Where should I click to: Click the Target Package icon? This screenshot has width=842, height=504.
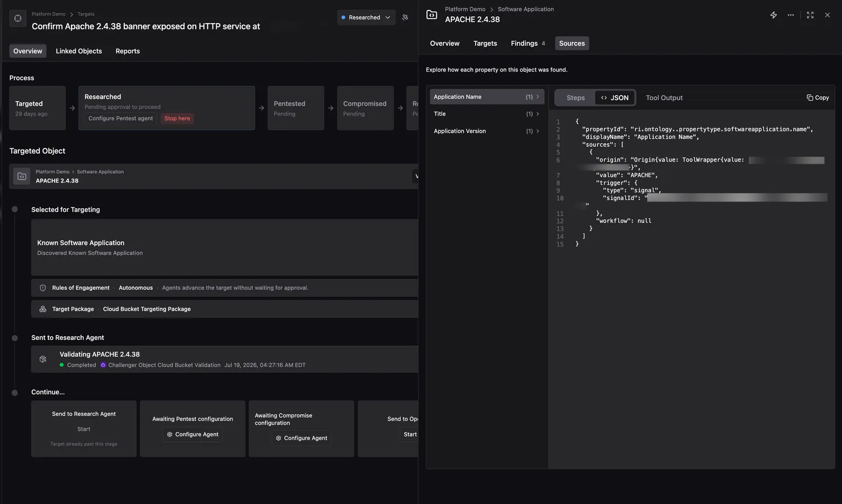point(43,309)
